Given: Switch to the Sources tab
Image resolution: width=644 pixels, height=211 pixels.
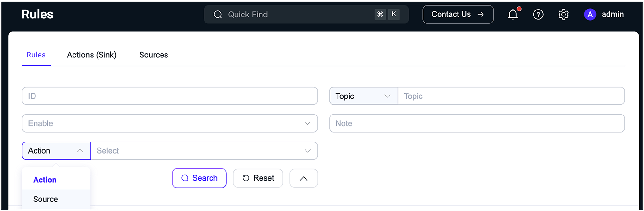Looking at the screenshot, I should pyautogui.click(x=154, y=55).
